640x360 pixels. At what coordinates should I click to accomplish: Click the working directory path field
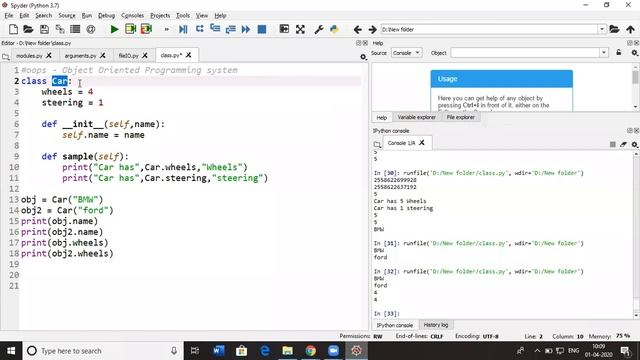[x=489, y=29]
